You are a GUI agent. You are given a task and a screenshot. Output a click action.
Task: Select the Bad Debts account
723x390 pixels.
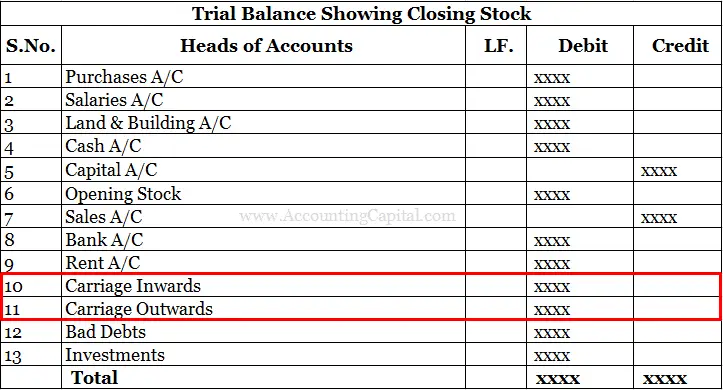pyautogui.click(x=106, y=332)
